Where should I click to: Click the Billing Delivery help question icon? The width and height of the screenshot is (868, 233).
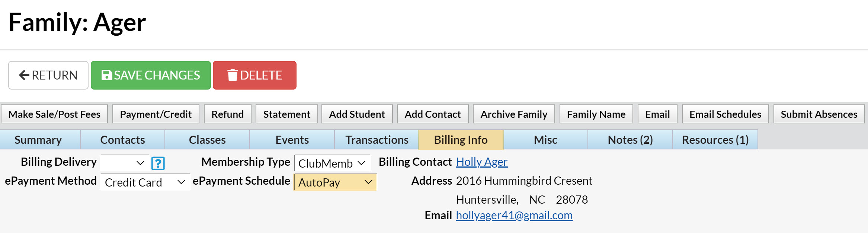coord(158,164)
